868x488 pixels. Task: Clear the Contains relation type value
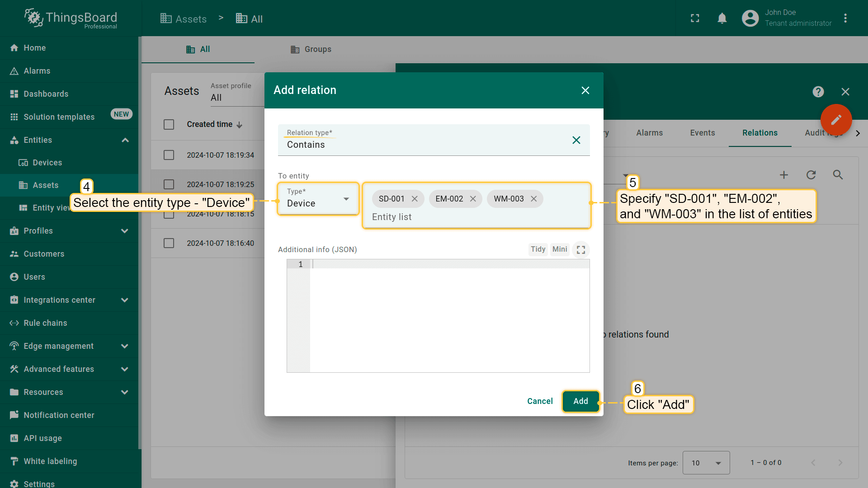[576, 140]
